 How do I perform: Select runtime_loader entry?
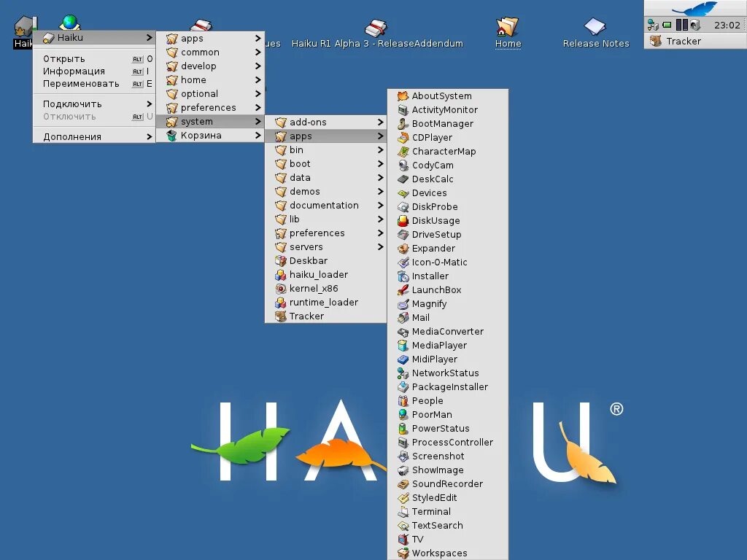point(325,302)
